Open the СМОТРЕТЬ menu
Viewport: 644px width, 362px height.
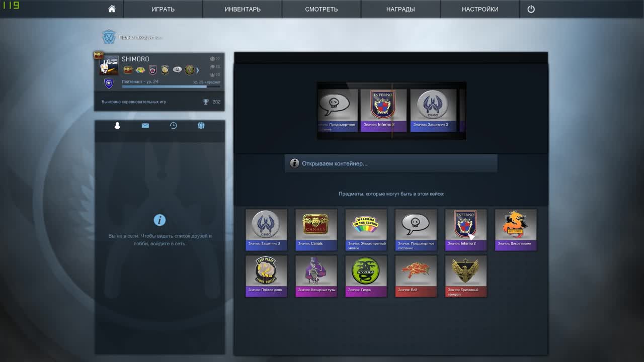pyautogui.click(x=321, y=9)
